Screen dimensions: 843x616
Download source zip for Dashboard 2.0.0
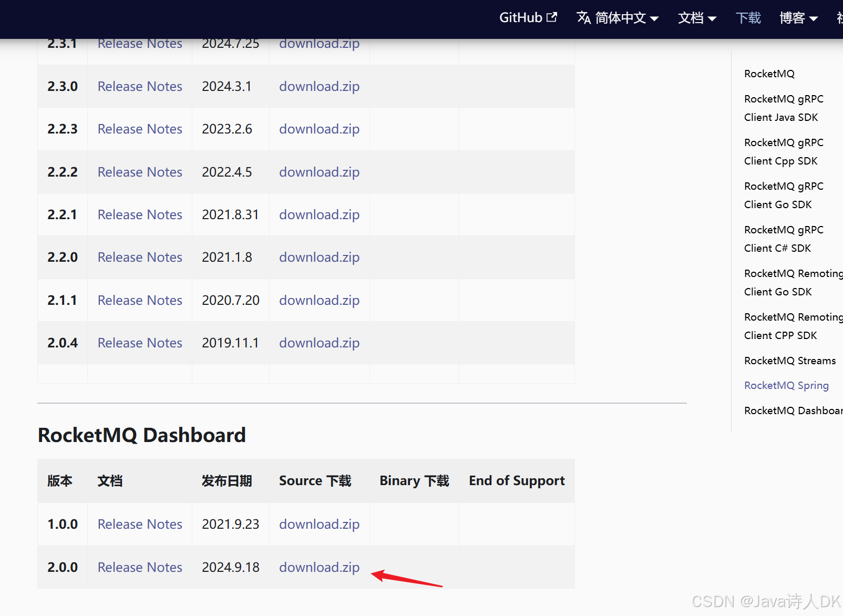[319, 567]
